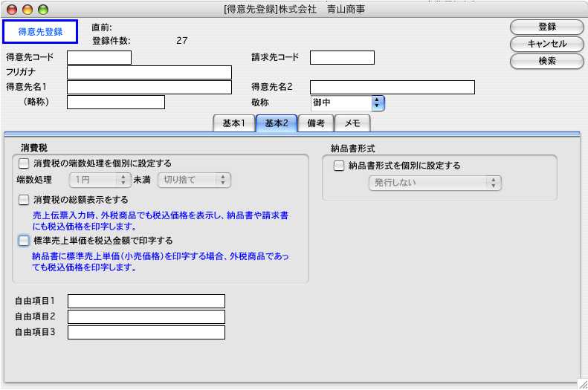This screenshot has height=390, width=588.
Task: Click the 自由項目1 input field
Action: [x=146, y=301]
